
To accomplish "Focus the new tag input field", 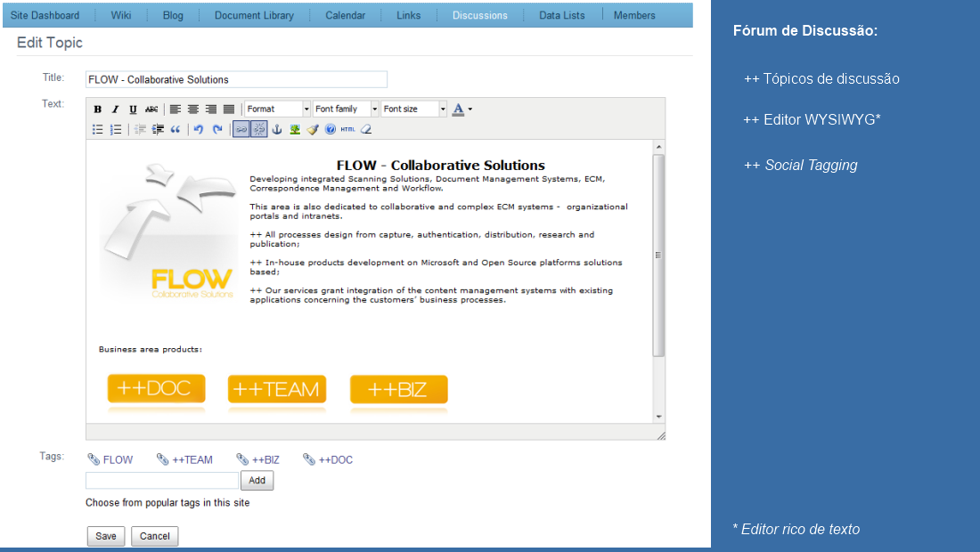I will [x=162, y=480].
